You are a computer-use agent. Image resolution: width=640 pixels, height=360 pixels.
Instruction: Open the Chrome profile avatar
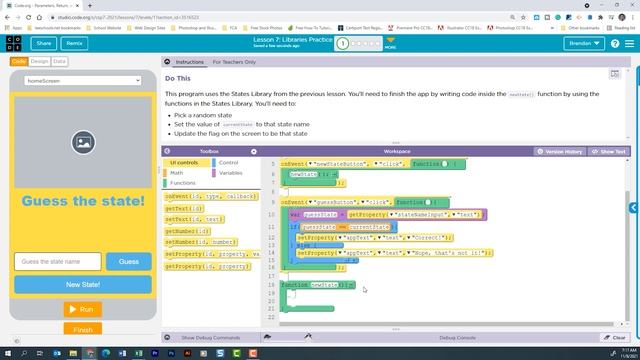622,18
